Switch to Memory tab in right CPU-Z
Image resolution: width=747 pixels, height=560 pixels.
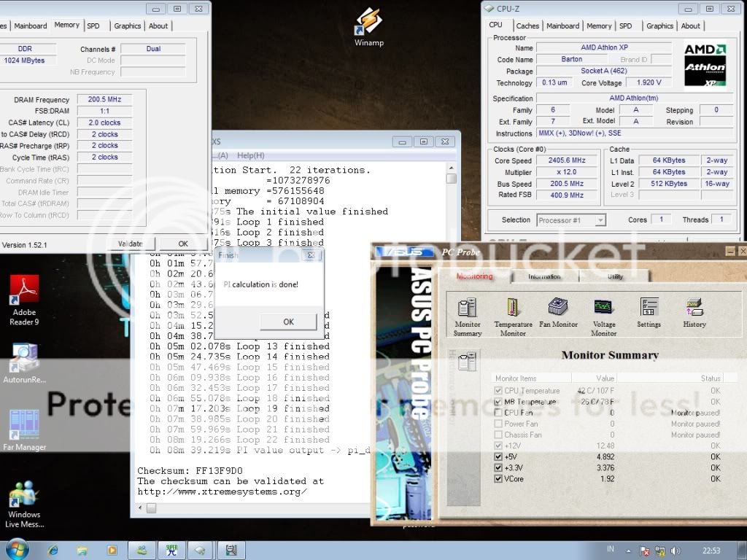(599, 26)
